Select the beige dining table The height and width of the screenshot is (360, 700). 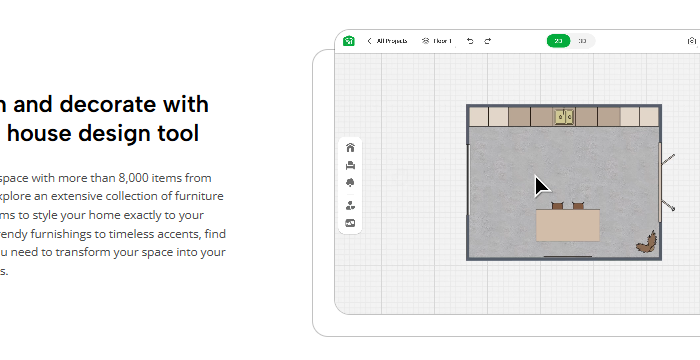point(568,225)
